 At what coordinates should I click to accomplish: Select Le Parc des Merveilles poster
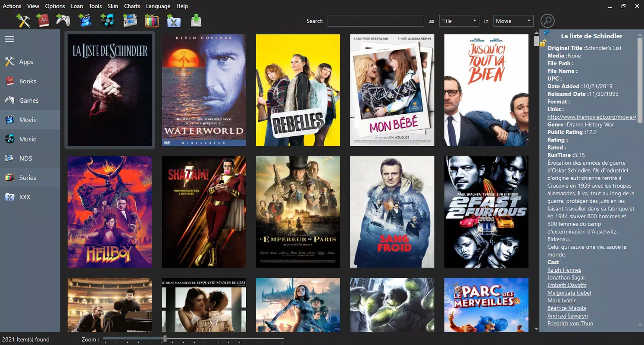[486, 305]
